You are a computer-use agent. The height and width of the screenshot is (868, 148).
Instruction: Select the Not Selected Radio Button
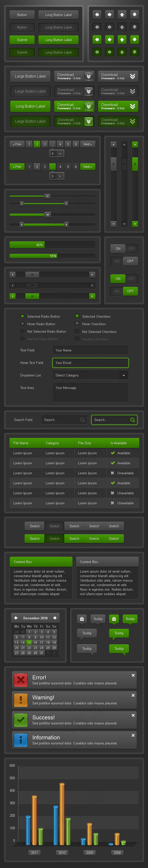click(22, 331)
